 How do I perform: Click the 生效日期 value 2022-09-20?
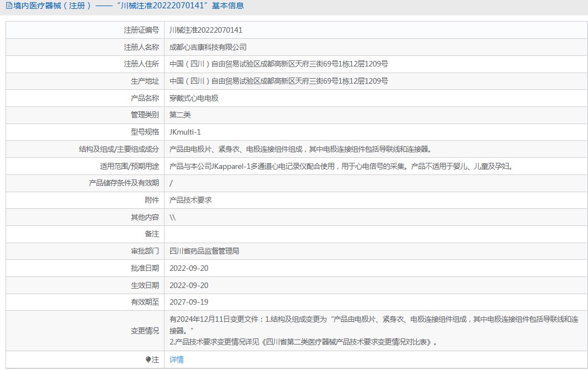pos(189,285)
